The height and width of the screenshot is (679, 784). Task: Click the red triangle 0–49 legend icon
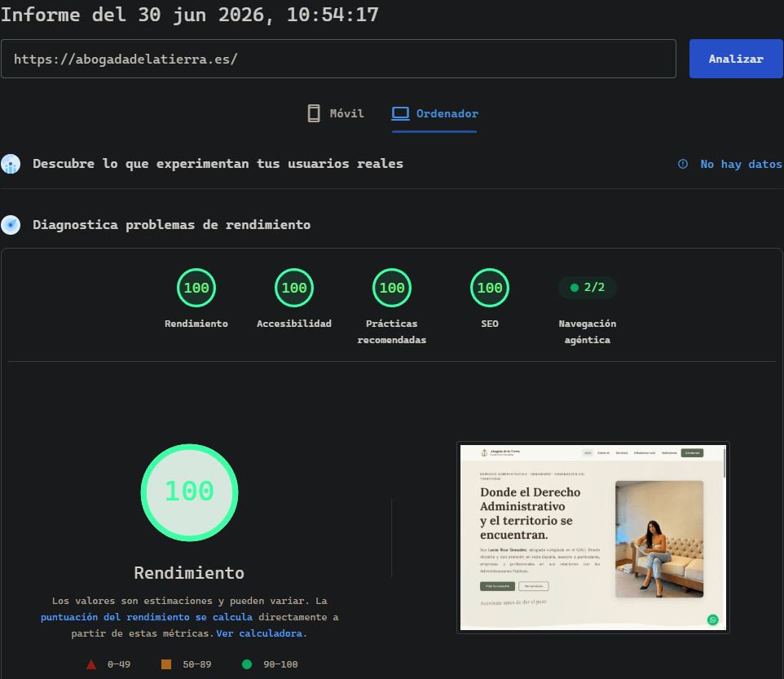[x=91, y=664]
